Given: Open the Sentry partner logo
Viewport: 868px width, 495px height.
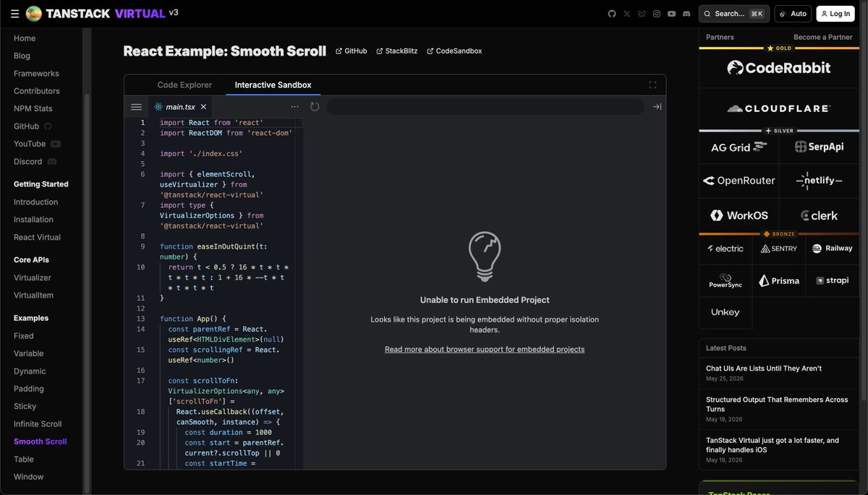Looking at the screenshot, I should pos(779,249).
